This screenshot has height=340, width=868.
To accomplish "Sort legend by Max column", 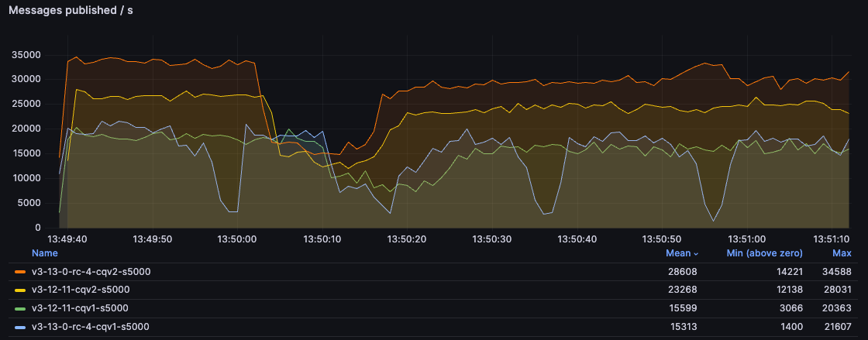I will [x=842, y=253].
